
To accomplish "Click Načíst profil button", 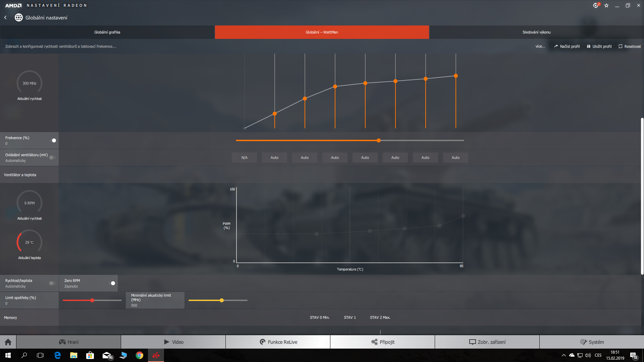I will point(567,46).
